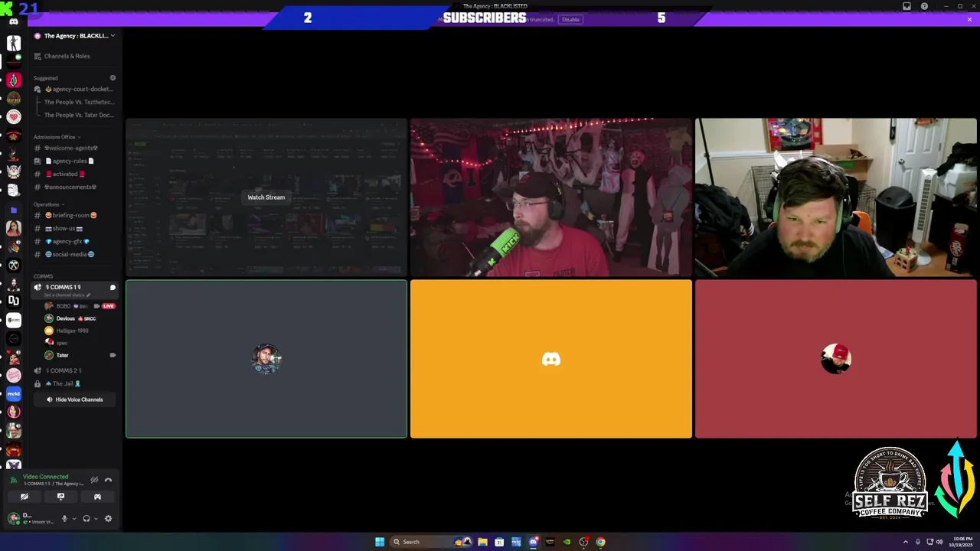
Task: Select the gray participant tile with green border
Action: pyautogui.click(x=266, y=359)
